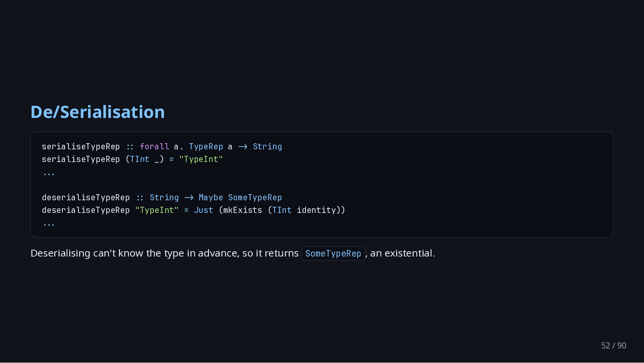Click the Maybe type in signature
The width and height of the screenshot is (644, 363).
[x=211, y=198]
